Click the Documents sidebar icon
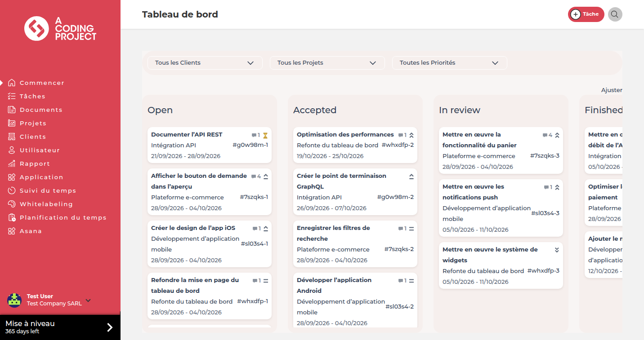This screenshot has height=340, width=644. point(12,110)
